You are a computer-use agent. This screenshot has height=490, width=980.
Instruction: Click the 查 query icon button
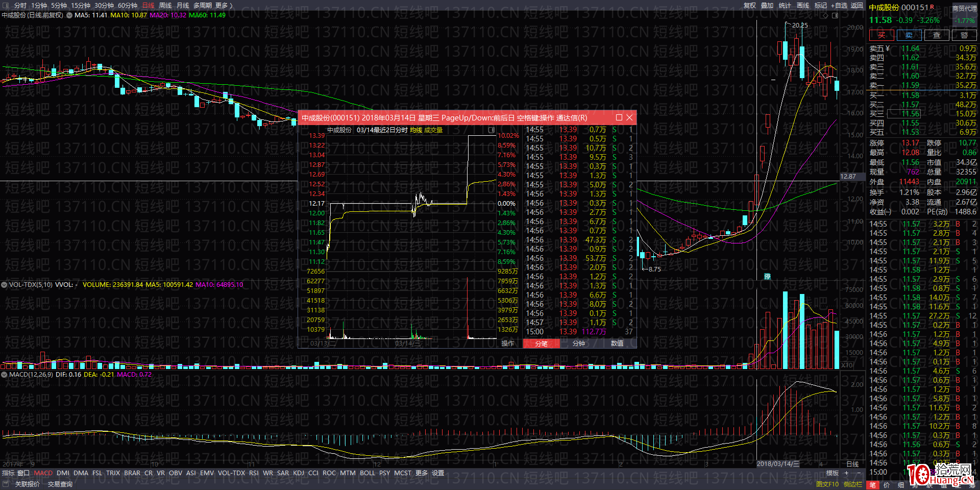937,35
